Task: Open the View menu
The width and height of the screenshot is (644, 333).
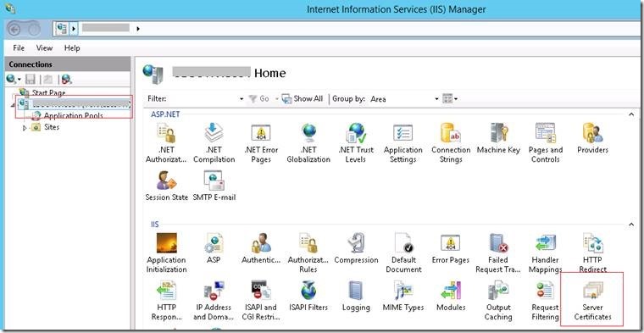Action: tap(44, 48)
